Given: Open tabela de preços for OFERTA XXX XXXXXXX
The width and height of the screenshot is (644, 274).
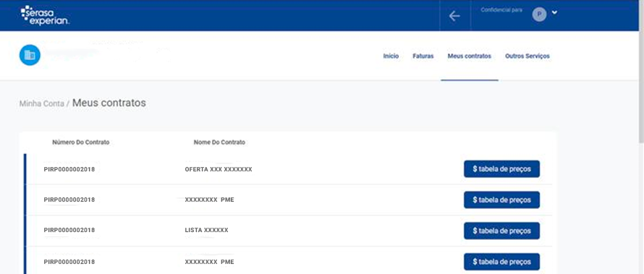Looking at the screenshot, I should pyautogui.click(x=501, y=169).
